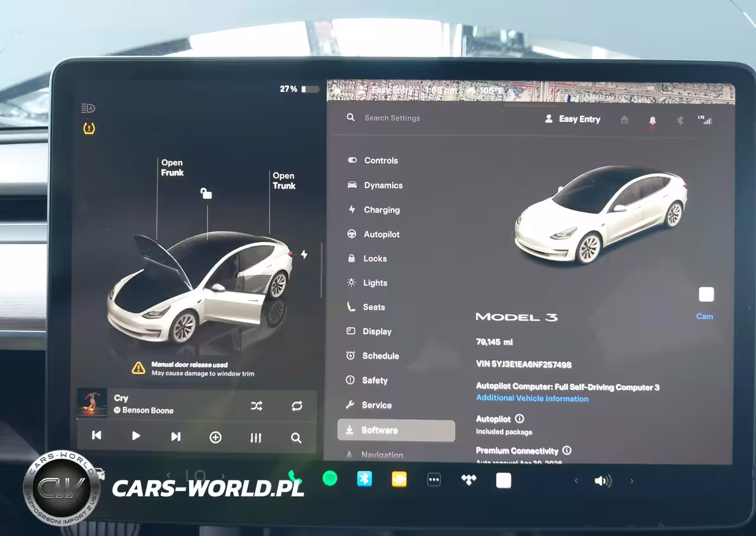Unlock car using padlock icon

[206, 193]
